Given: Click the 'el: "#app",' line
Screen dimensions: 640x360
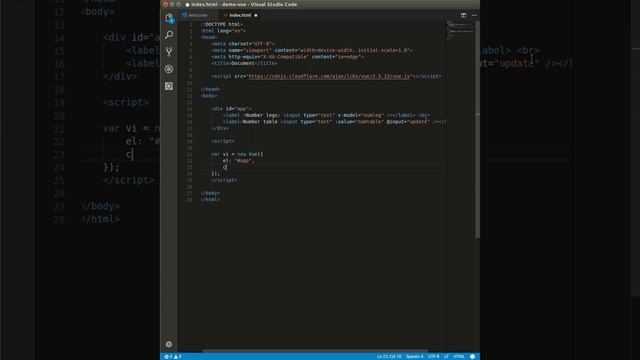Looking at the screenshot, I should point(238,161).
